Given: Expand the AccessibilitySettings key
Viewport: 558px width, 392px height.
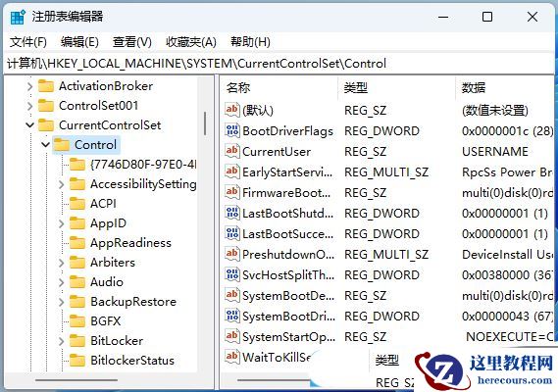Looking at the screenshot, I should pos(61,184).
